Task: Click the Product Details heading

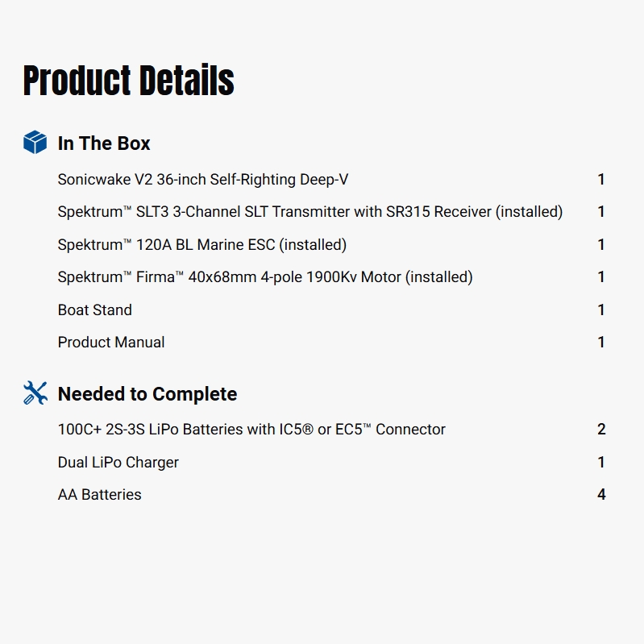Action: point(129,81)
